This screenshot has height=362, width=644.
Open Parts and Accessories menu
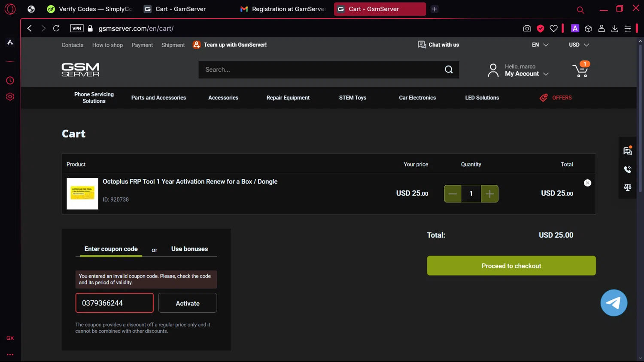click(x=158, y=98)
